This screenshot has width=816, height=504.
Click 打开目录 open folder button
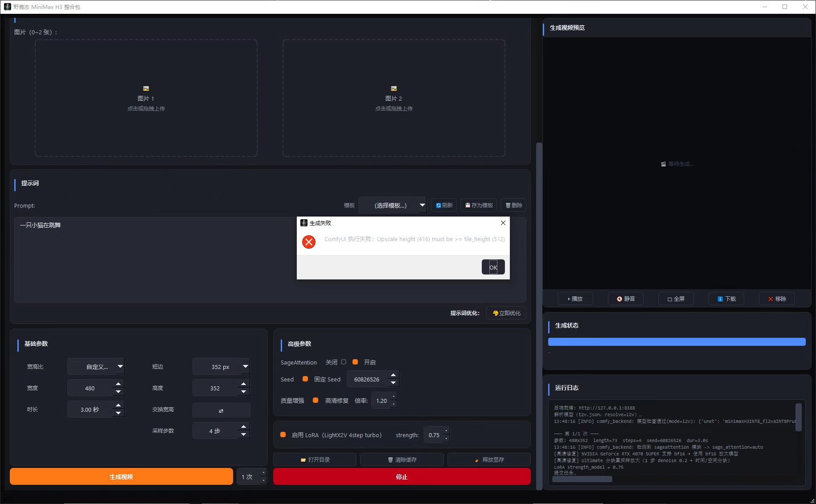[315, 459]
